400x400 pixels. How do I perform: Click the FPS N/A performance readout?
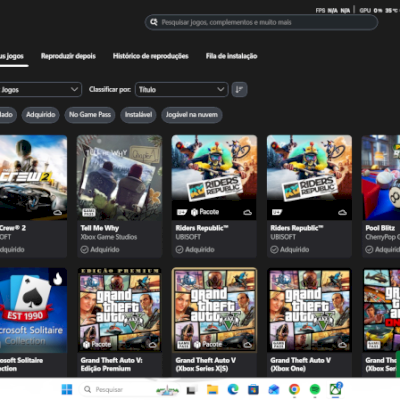tap(333, 11)
